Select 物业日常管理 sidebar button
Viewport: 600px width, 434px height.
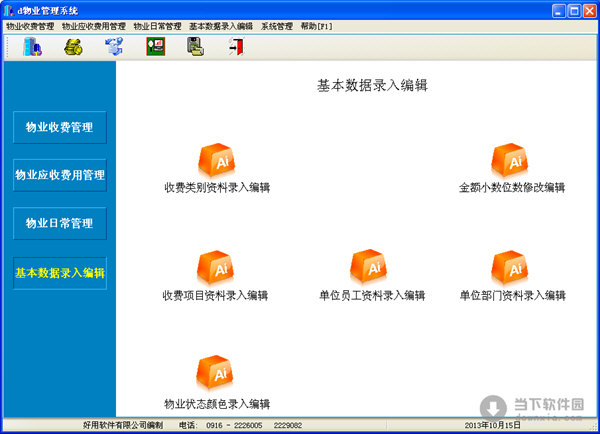click(x=60, y=224)
